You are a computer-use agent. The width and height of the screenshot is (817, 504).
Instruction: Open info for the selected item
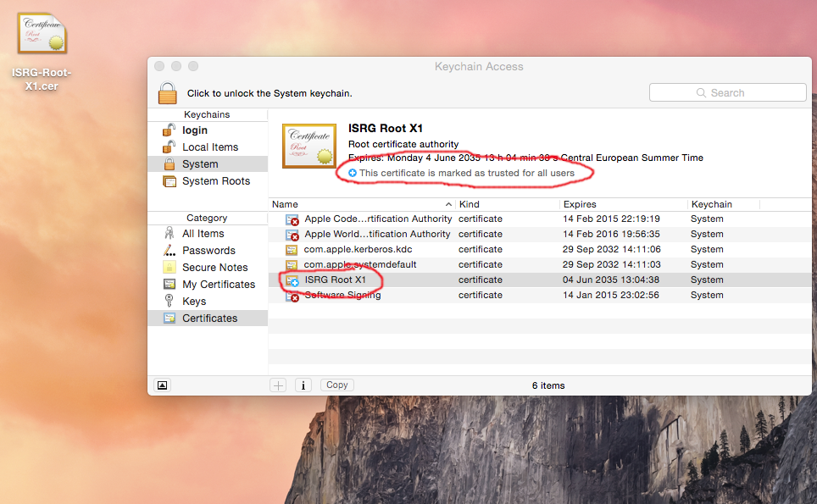(303, 385)
